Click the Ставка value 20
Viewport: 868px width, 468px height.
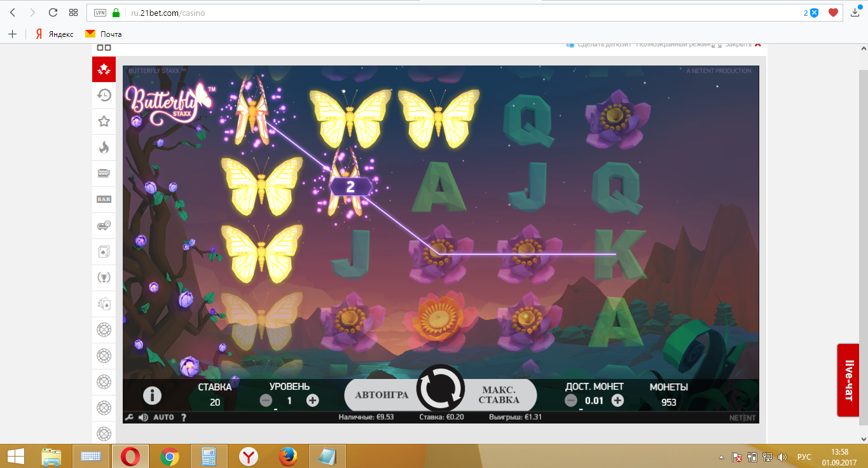(215, 402)
